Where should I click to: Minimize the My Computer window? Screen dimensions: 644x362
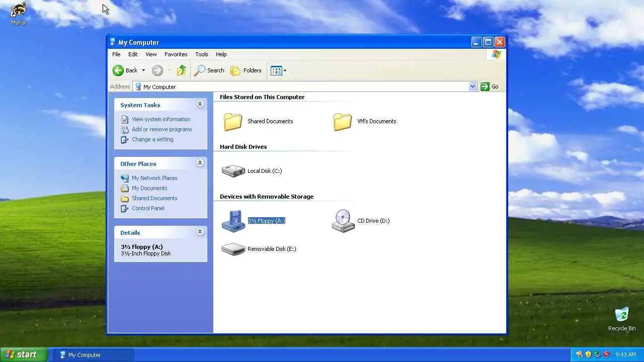476,42
